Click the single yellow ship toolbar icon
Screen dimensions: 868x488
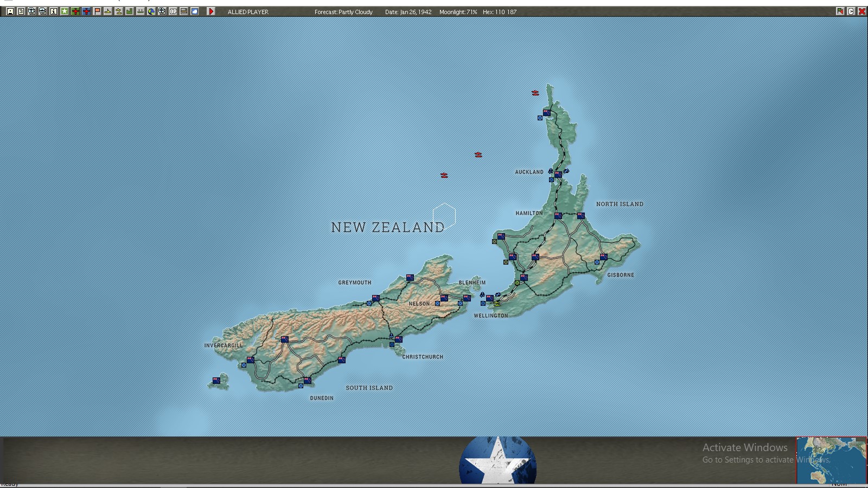point(108,11)
